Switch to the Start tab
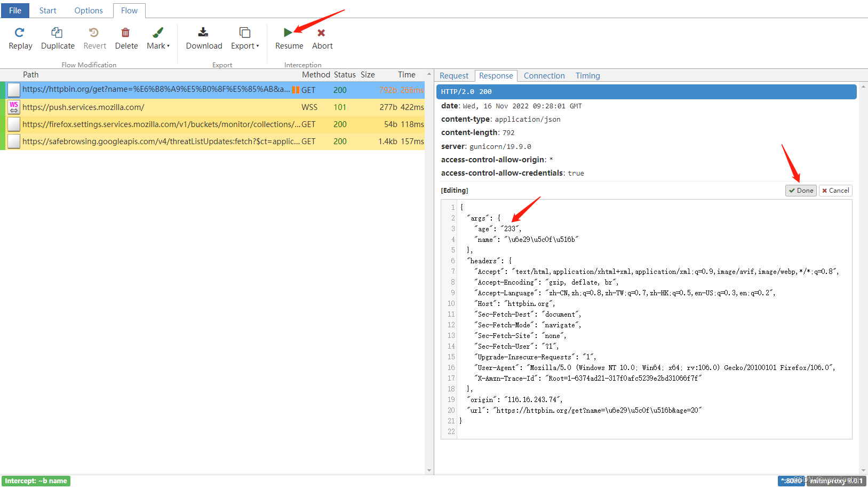Screen dimensions: 868x488 (x=47, y=10)
